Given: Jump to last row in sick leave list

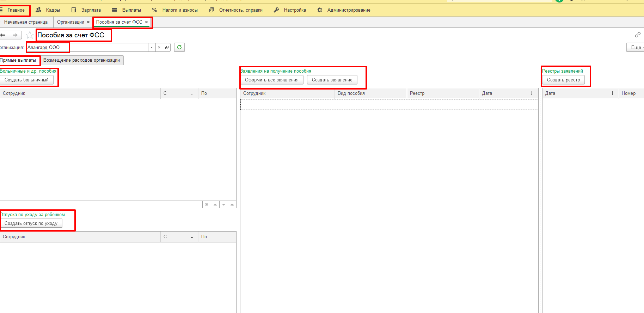Looking at the screenshot, I should pyautogui.click(x=232, y=204).
